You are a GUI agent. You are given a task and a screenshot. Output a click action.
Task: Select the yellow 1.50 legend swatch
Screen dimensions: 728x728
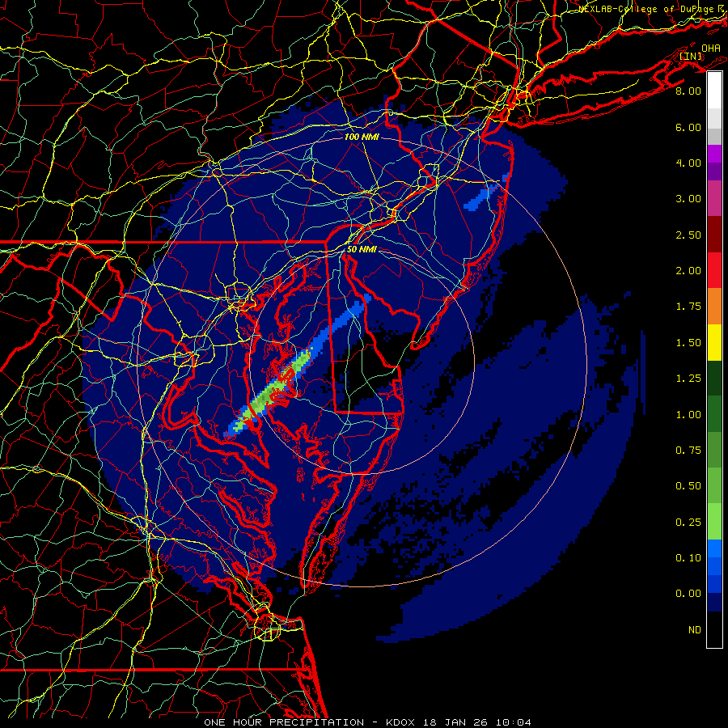click(x=714, y=342)
